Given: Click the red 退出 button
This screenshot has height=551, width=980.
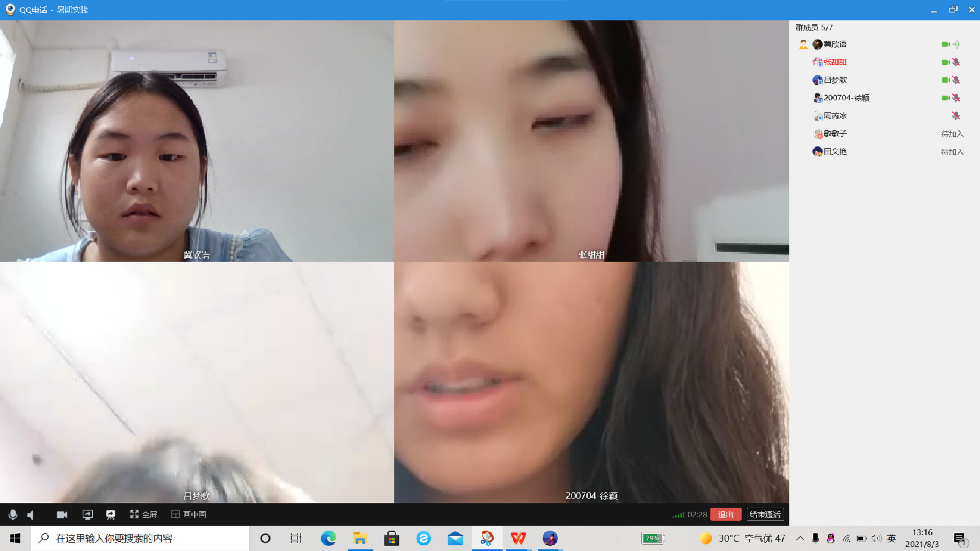Looking at the screenshot, I should point(725,514).
